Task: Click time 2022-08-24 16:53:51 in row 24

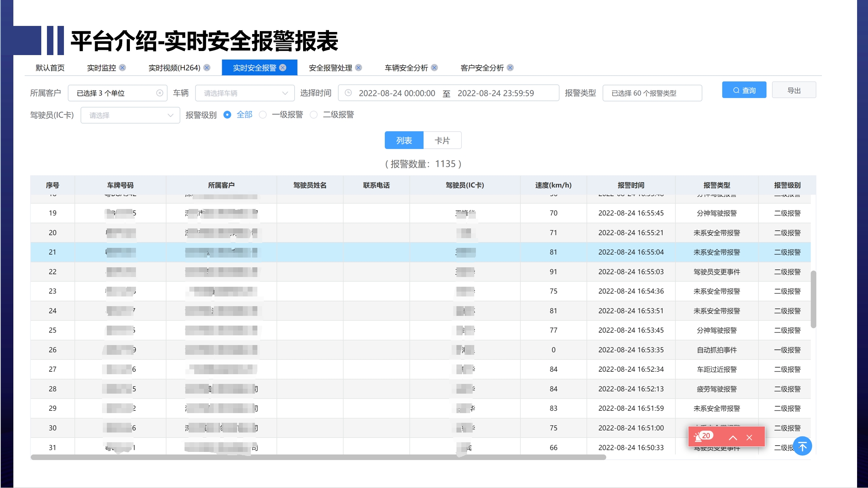Action: [x=631, y=311]
